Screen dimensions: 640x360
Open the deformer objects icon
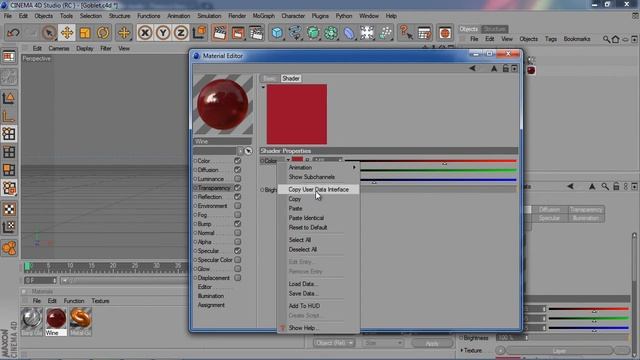349,33
